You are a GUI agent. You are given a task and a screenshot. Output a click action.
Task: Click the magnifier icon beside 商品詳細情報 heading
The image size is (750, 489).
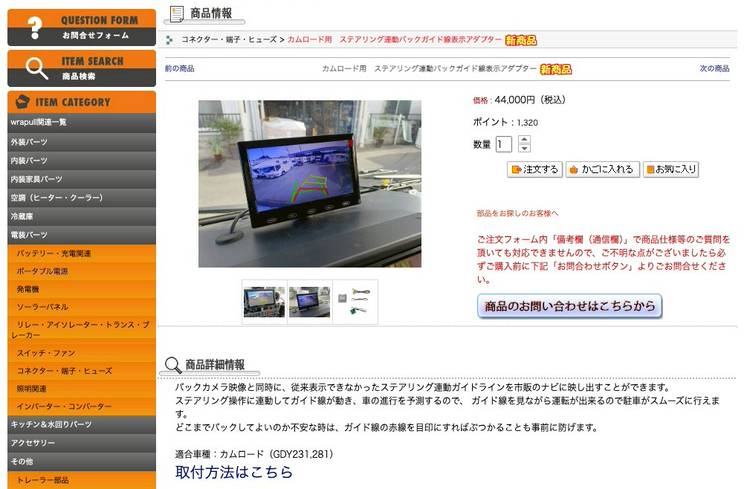173,365
